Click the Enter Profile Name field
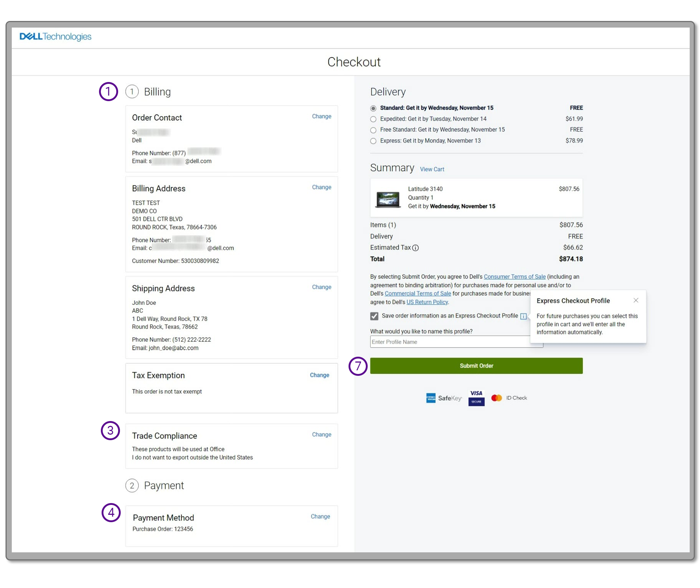 point(456,342)
